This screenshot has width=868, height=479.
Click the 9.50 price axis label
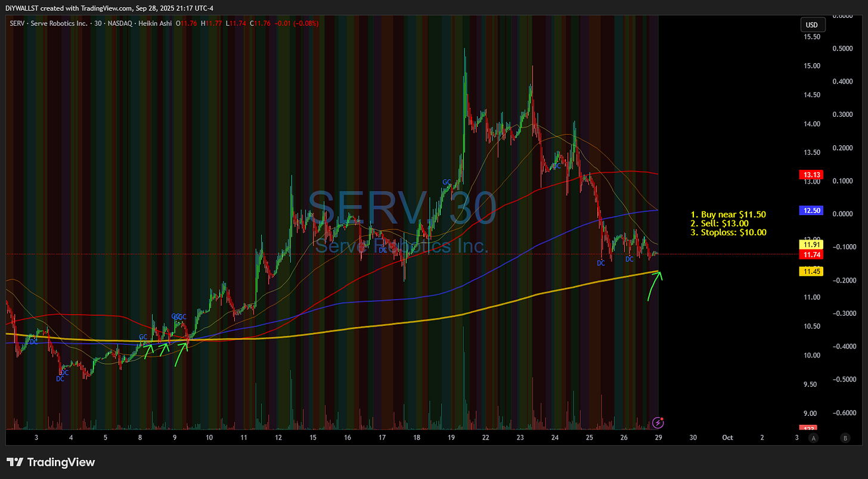(811, 385)
